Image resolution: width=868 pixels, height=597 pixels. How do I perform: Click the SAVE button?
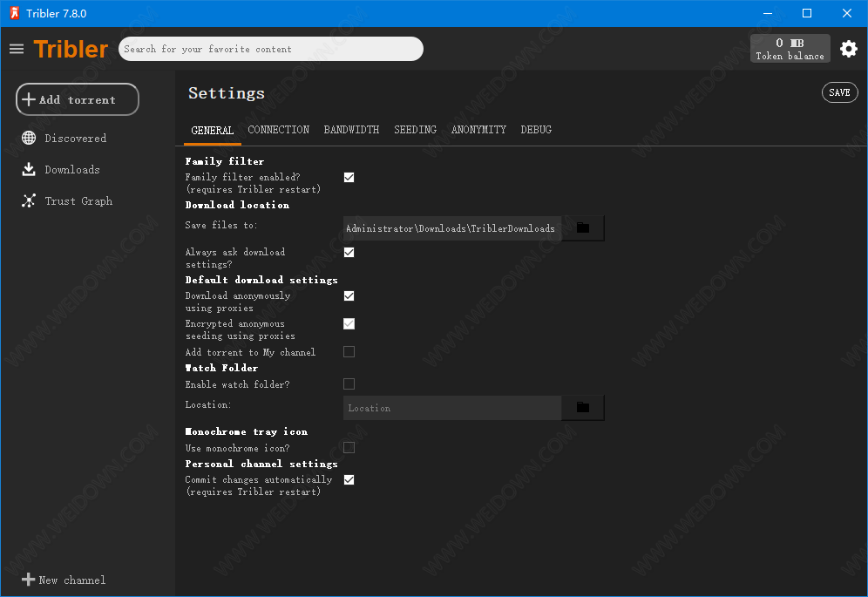840,92
